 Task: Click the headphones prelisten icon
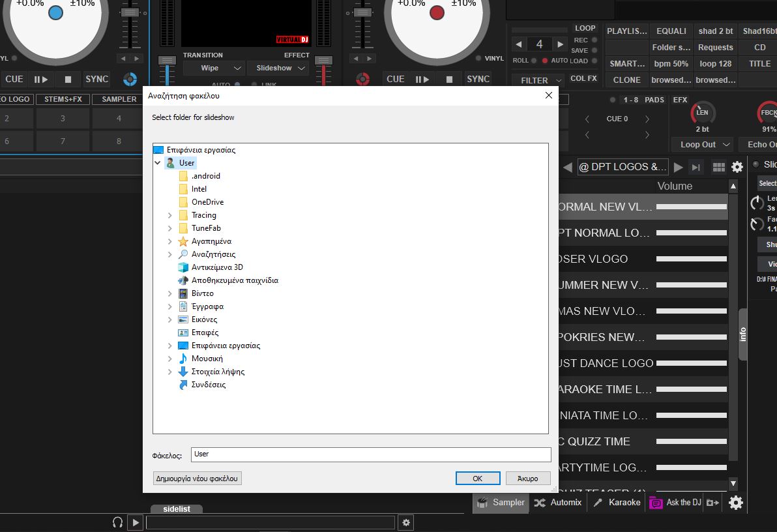[x=117, y=522]
